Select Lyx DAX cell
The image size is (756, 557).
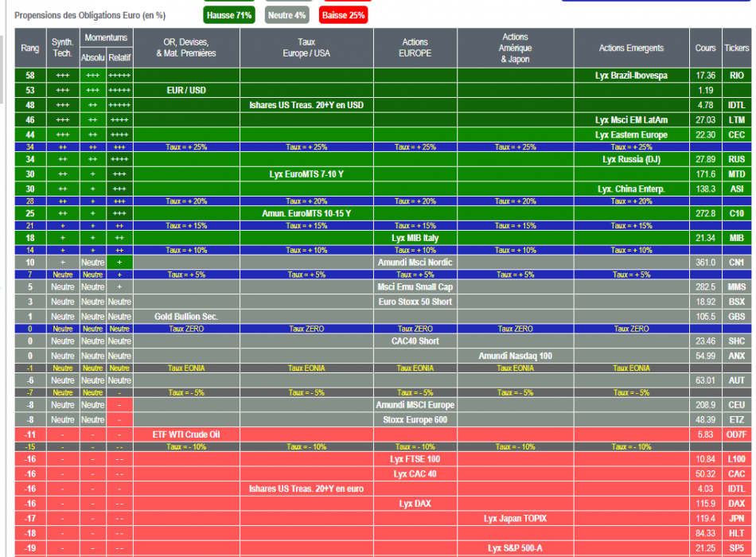tap(415, 504)
